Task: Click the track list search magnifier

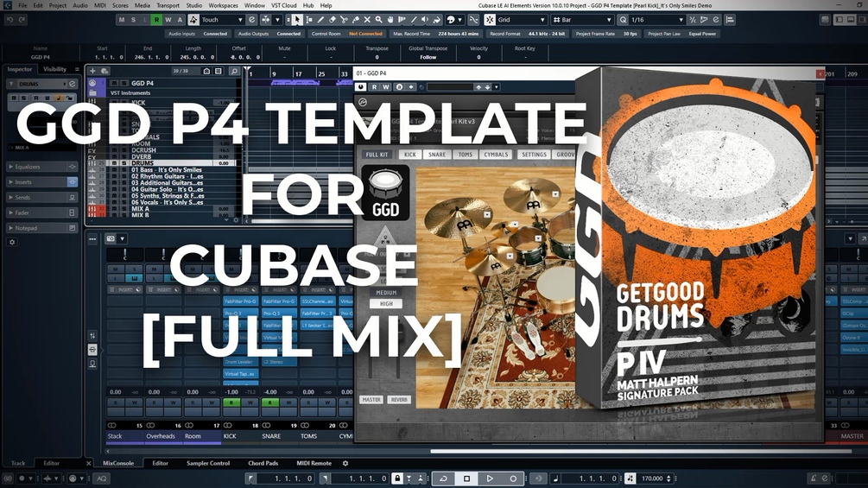Action: pos(234,71)
